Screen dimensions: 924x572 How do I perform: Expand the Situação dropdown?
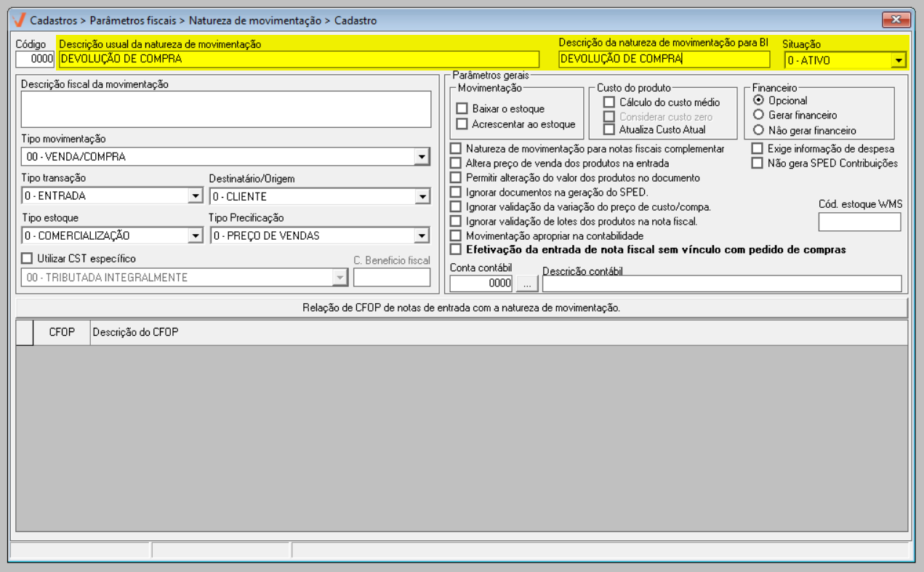point(899,60)
